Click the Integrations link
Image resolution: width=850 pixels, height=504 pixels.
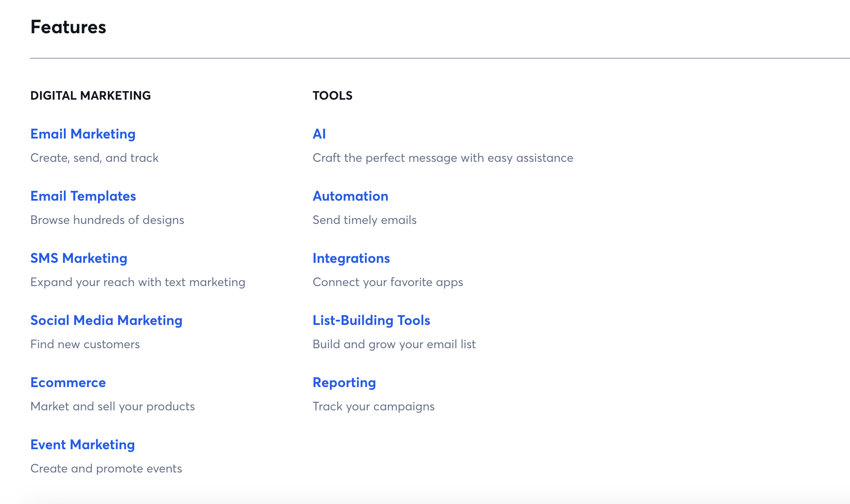click(x=351, y=258)
